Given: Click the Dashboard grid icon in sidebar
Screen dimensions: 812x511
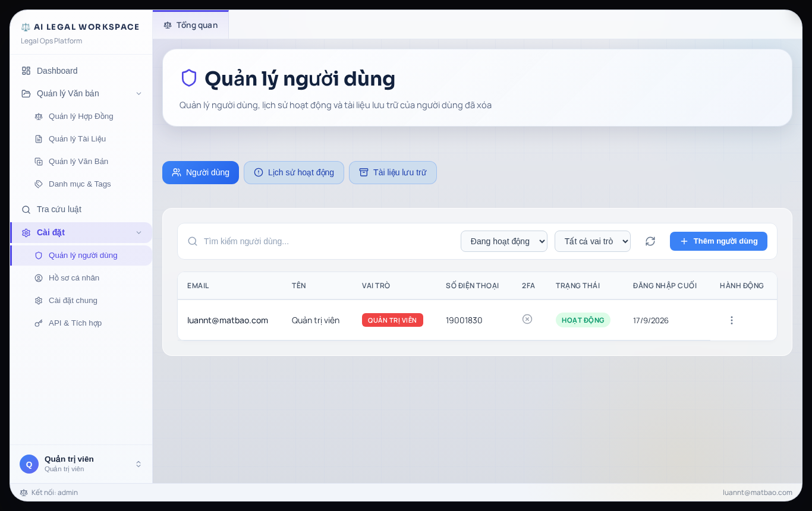Looking at the screenshot, I should (x=26, y=71).
